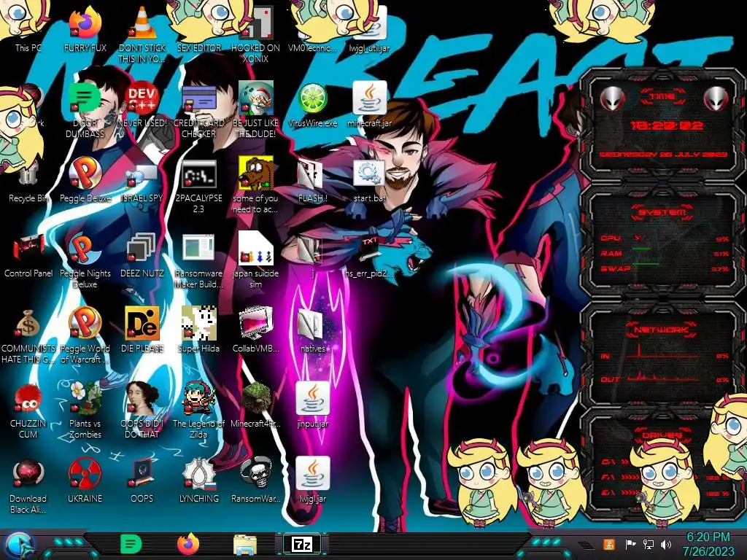Open the OOPS DID I DO THAT shortcut
The height and width of the screenshot is (560, 747).
pyautogui.click(x=142, y=411)
